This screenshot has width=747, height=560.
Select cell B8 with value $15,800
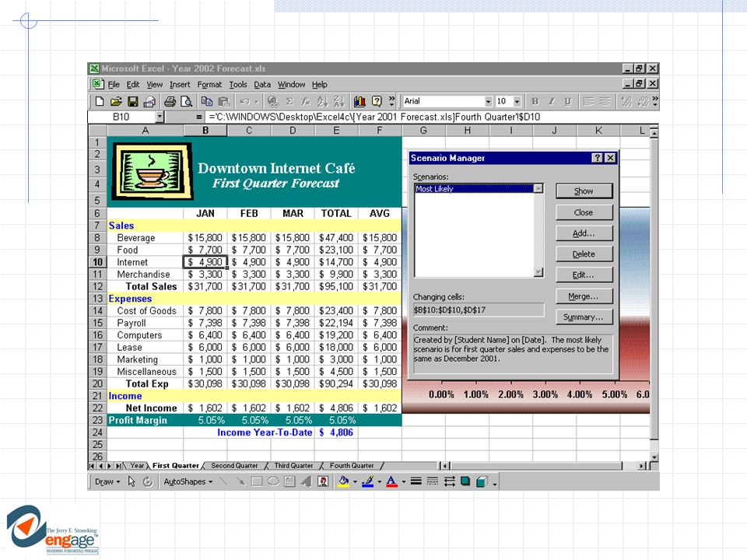tap(205, 238)
